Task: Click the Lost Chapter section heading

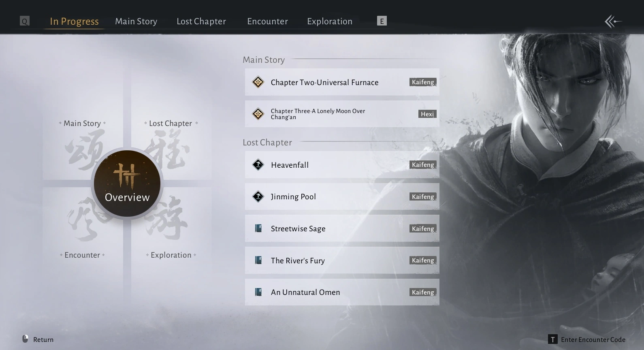Action: (x=267, y=142)
